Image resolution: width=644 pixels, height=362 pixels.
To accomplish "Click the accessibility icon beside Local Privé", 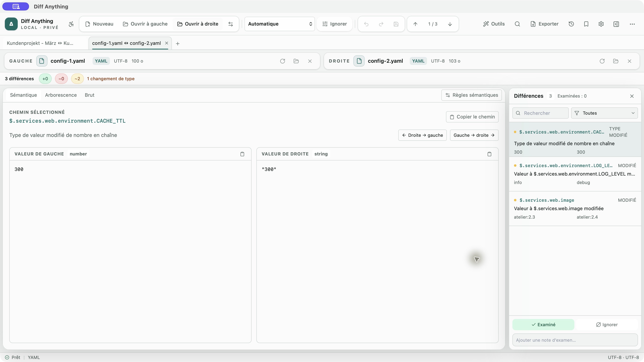I will [x=71, y=24].
